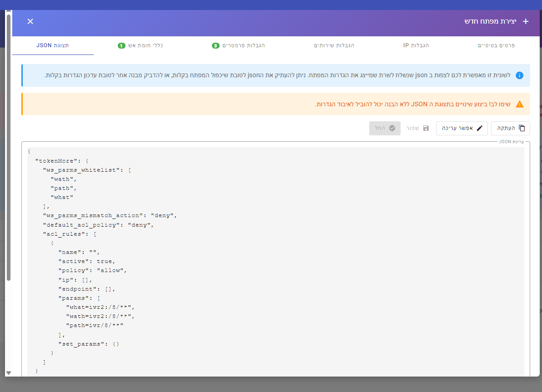Open the הגבלות IP tab
Screen dimensions: 542x392
click(x=416, y=45)
